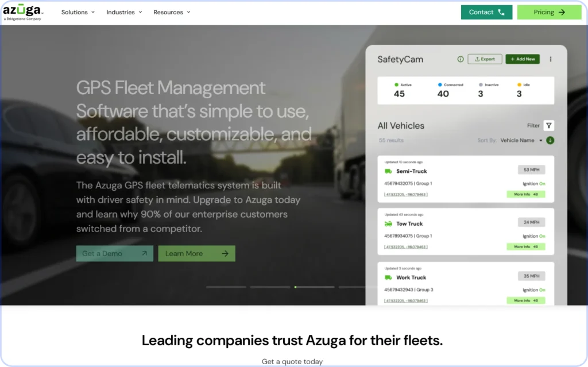Open the Work Truck coordinates link

tap(406, 300)
